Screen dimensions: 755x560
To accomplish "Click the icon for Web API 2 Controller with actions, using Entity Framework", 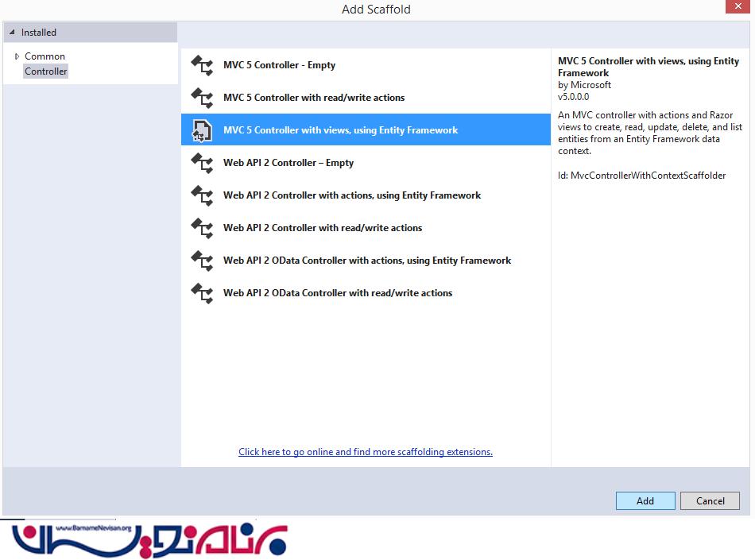I will click(202, 196).
